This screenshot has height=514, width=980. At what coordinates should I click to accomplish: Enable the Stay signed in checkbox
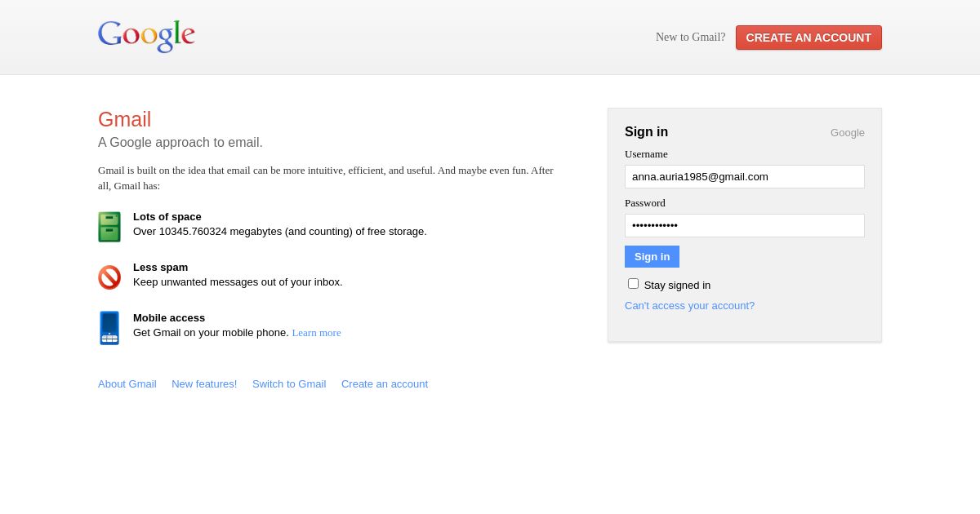tap(633, 284)
